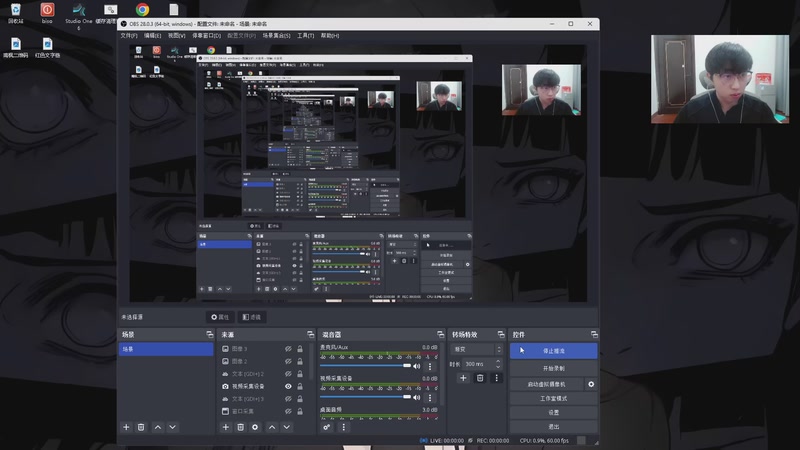Add a scene transition with plus icon

coord(463,378)
